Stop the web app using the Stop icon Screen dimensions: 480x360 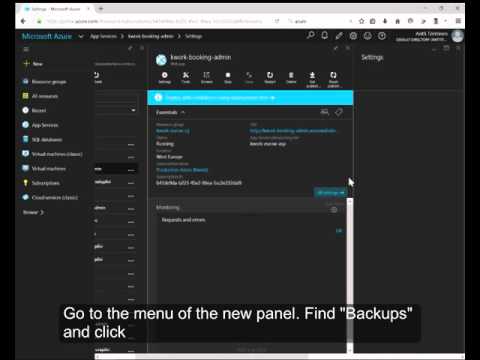[228, 77]
